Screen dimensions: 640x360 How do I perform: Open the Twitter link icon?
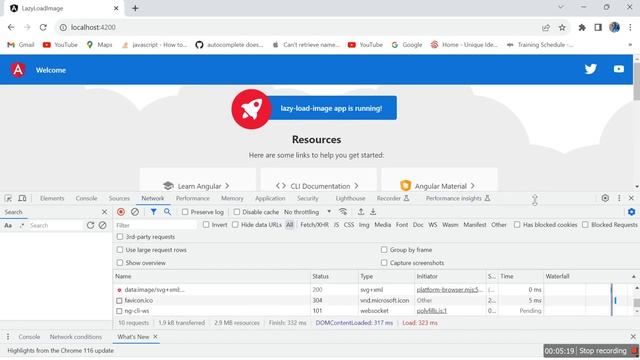point(590,69)
